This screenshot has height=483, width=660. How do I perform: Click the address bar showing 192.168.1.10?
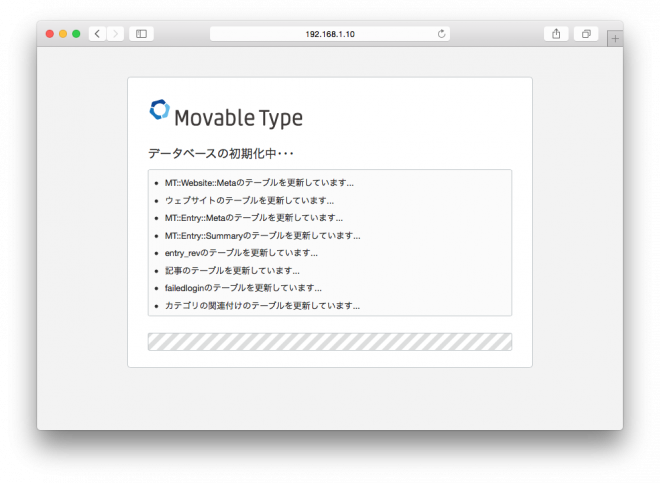pos(329,34)
